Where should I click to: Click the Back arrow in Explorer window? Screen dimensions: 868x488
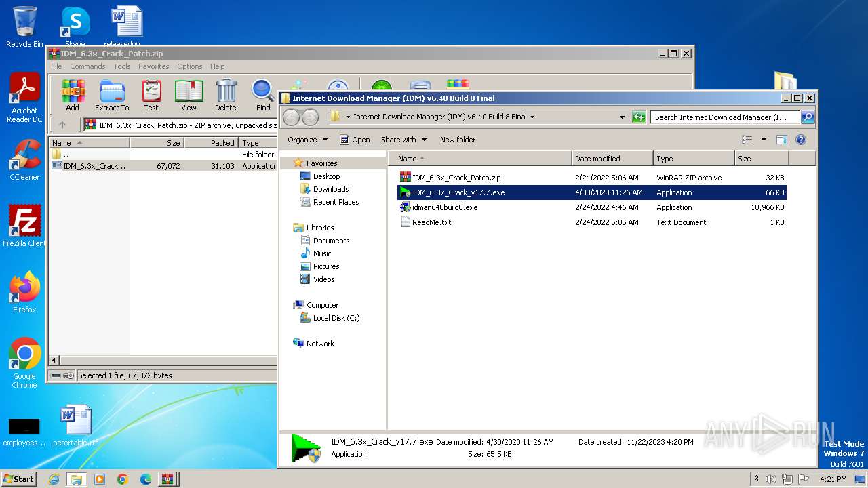coord(292,117)
